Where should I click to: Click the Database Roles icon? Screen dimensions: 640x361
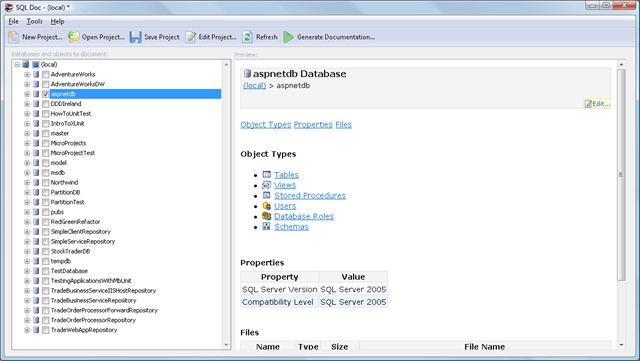(x=267, y=216)
